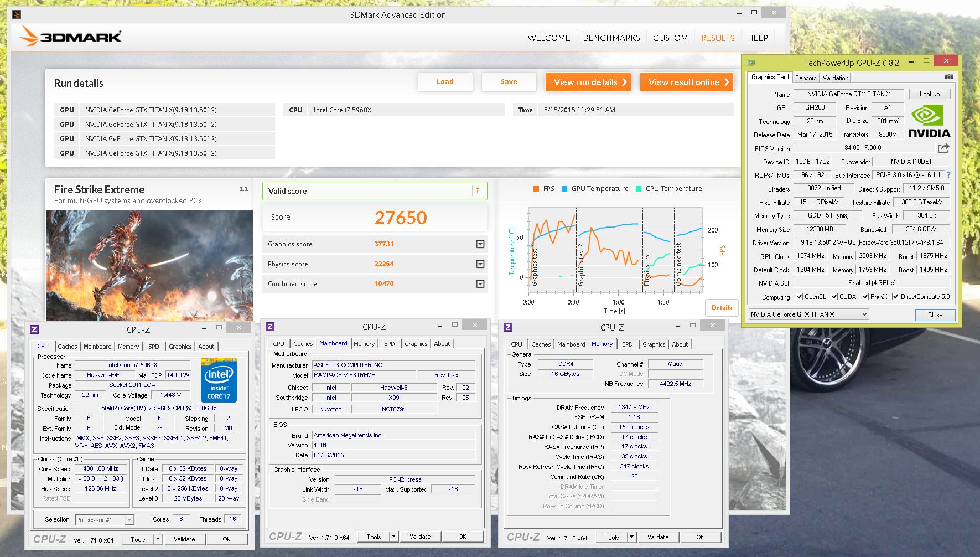Click OK in the CPU-Z Mainboard window
The width and height of the screenshot is (980, 557).
(462, 537)
